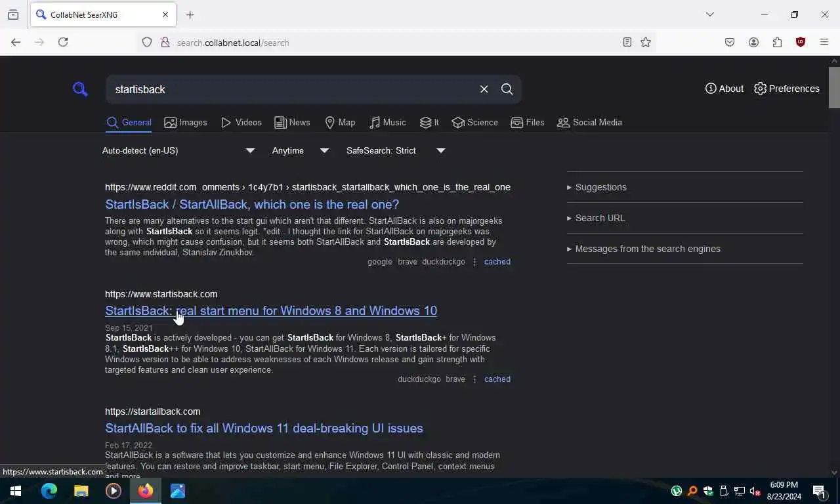This screenshot has width=840, height=504.
Task: Open the recent browsing Firefox View button
Action: (x=13, y=14)
